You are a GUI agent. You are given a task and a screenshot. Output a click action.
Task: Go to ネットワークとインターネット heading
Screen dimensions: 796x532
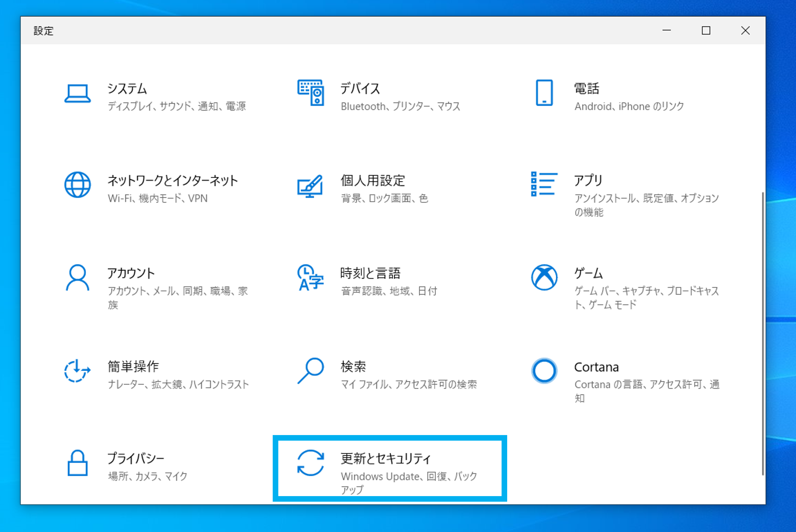(x=173, y=181)
